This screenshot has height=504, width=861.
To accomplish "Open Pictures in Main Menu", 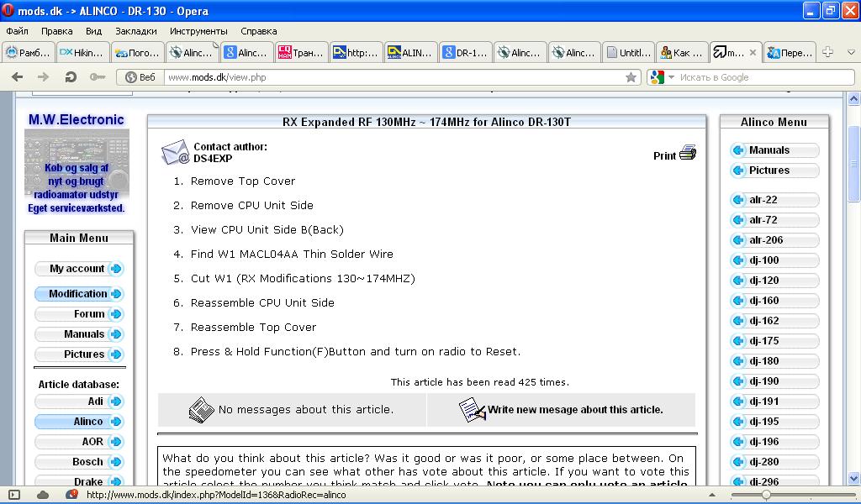I will (78, 354).
